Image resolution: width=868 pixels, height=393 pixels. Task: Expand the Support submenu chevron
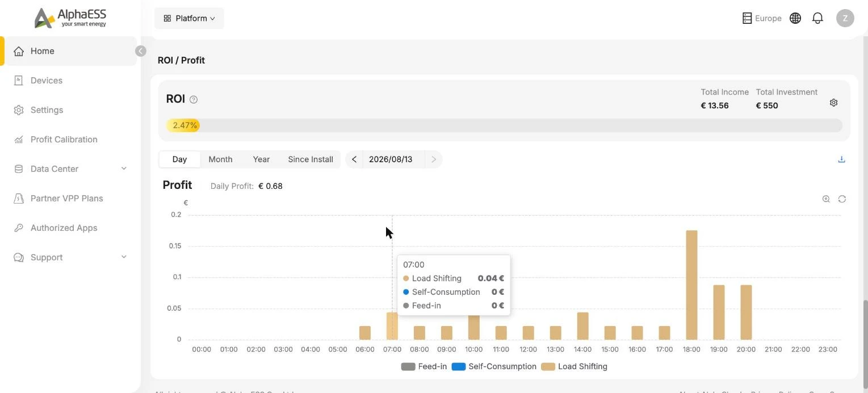point(124,257)
